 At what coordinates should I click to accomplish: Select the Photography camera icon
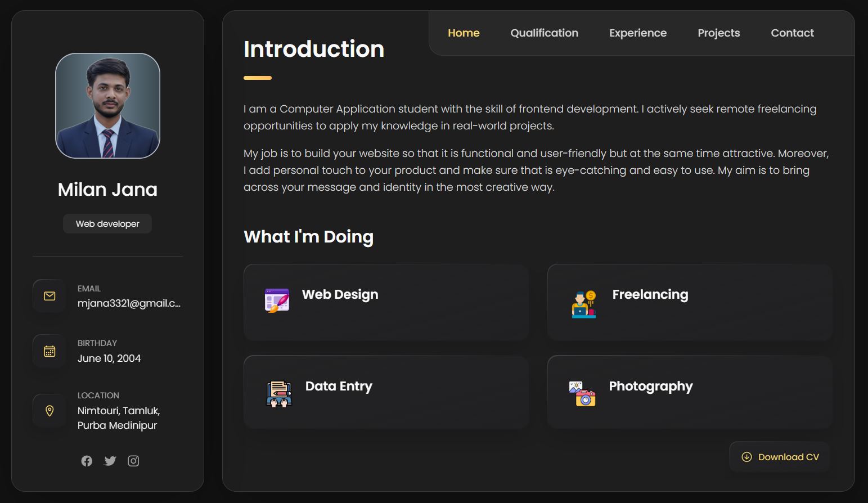(583, 394)
